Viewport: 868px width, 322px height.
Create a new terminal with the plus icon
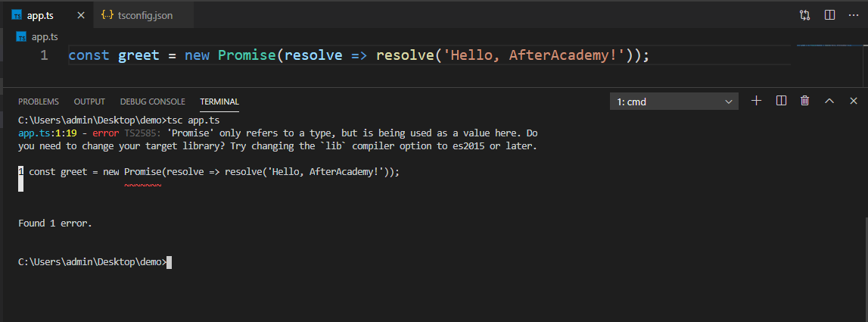[755, 101]
